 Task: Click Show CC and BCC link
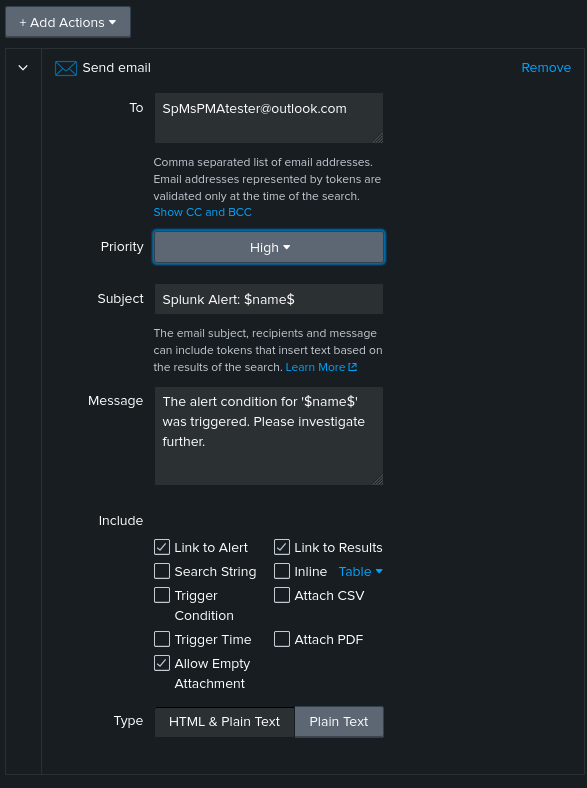(x=203, y=212)
